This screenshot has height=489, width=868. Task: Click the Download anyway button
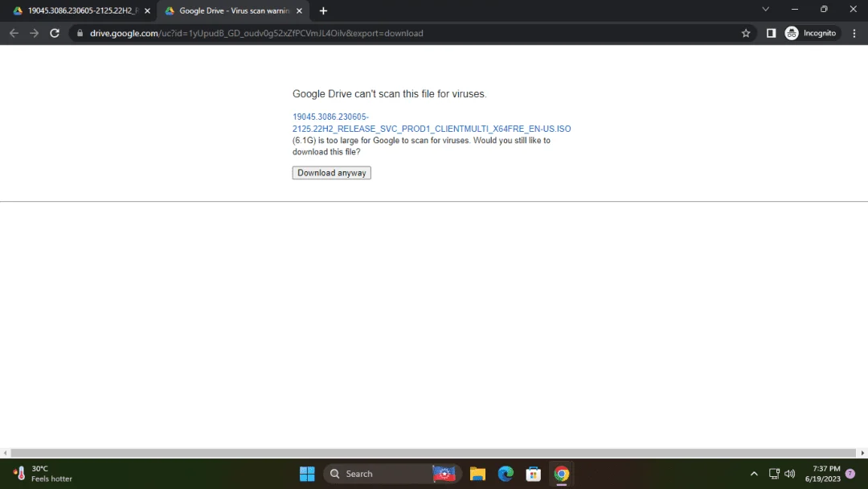(332, 173)
